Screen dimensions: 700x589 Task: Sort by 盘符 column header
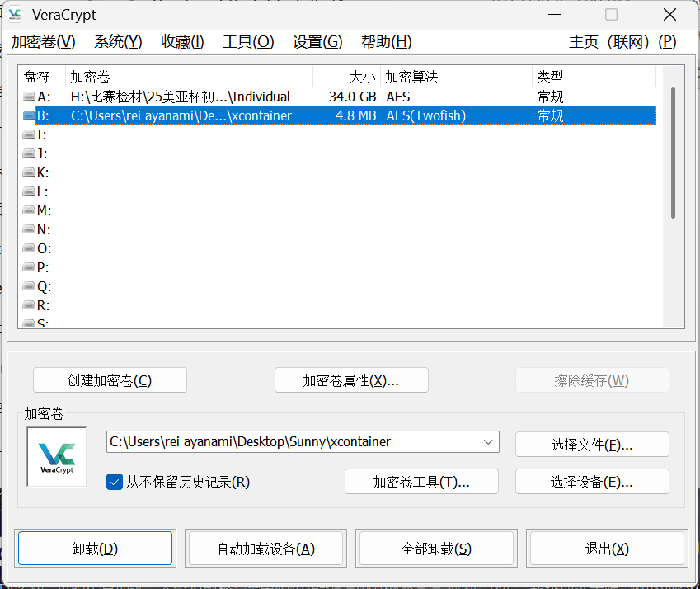42,77
